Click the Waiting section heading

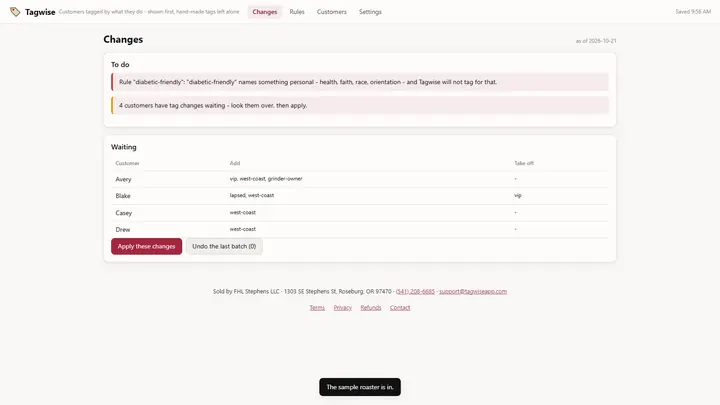[x=124, y=147]
